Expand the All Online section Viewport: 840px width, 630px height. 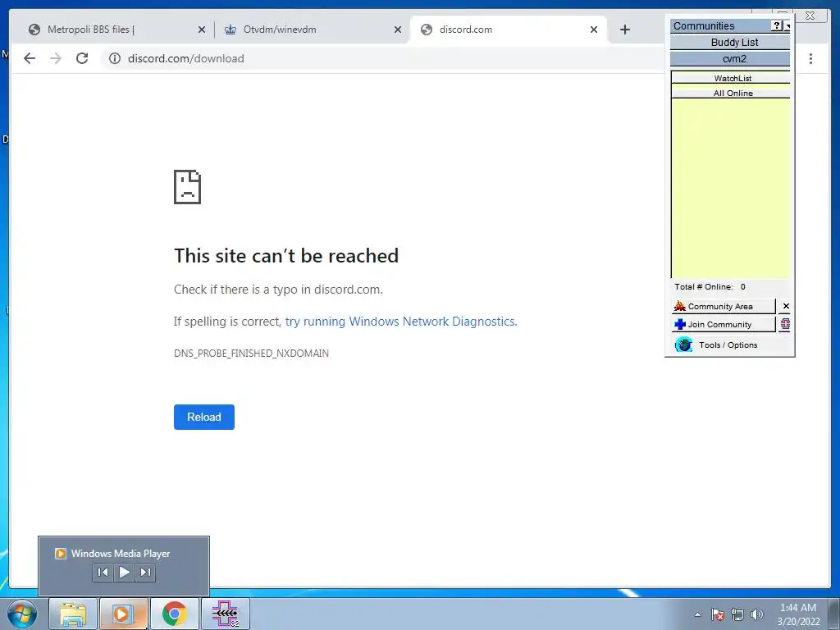pos(731,93)
